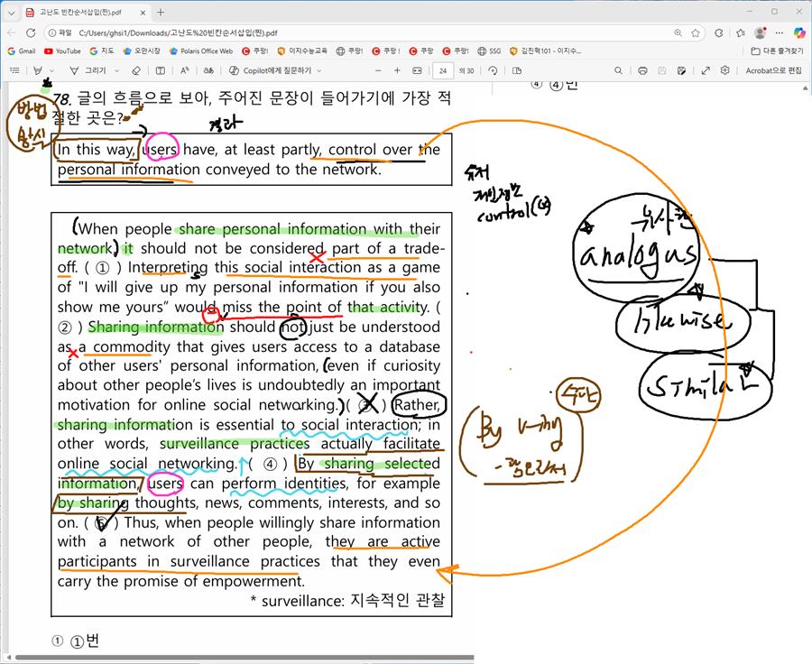
Task: Toggle the Draw (그리기) pen tool
Action: pos(88,70)
